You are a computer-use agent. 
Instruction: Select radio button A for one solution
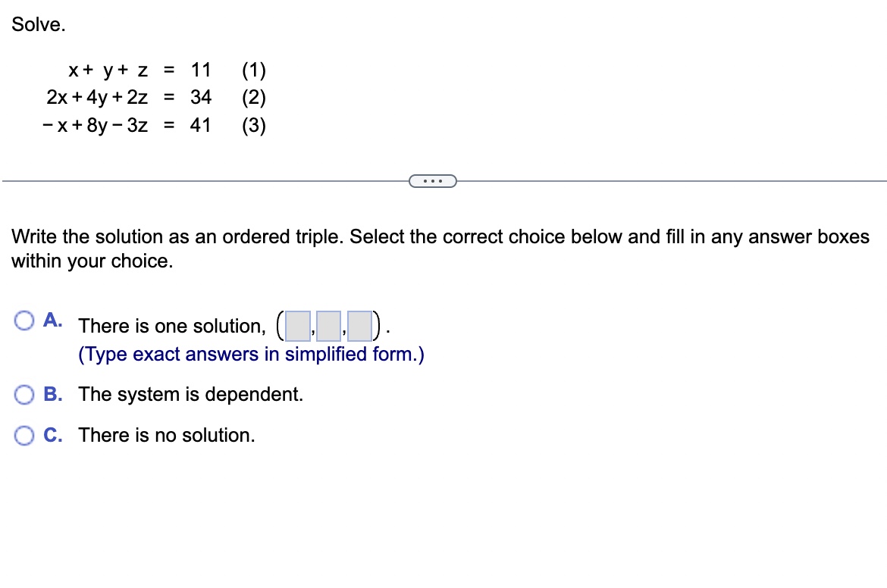25,320
